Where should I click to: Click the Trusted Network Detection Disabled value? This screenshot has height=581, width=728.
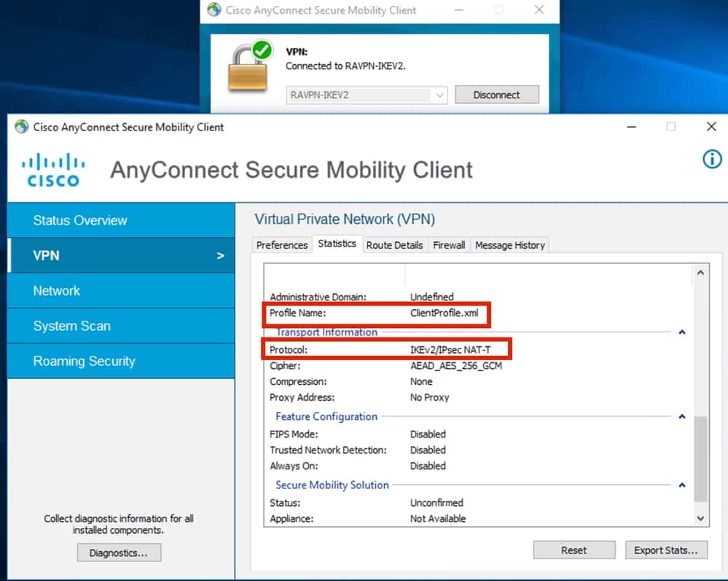click(x=428, y=450)
